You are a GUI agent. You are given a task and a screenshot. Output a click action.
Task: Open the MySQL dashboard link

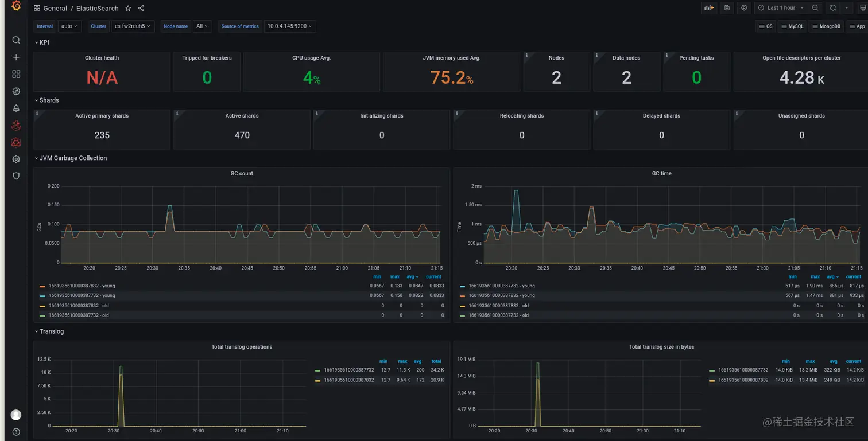click(792, 26)
